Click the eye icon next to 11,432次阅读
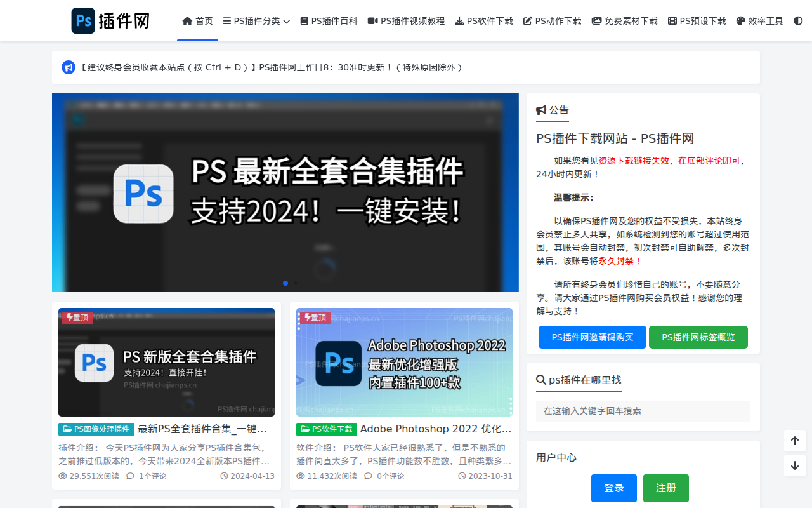This screenshot has width=812, height=508. click(301, 476)
